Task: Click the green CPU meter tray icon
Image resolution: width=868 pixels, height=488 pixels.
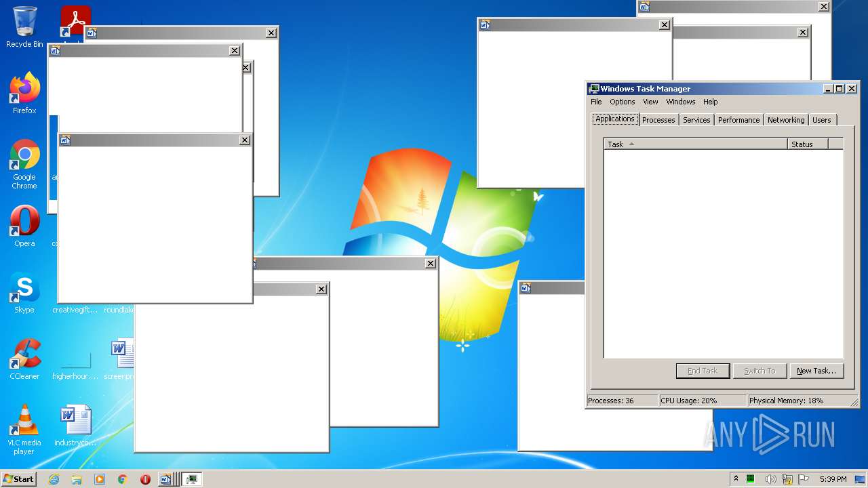Action: click(751, 479)
